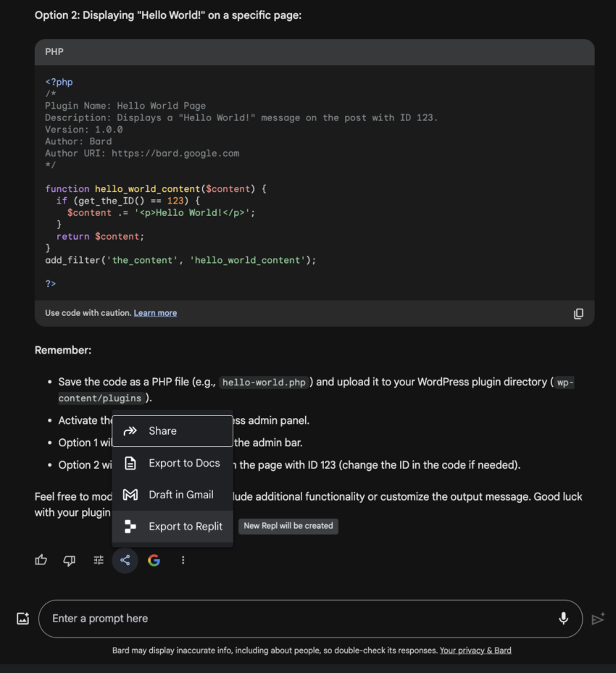
Task: Click the 'Version: 1.0.0' comment line
Action: pyautogui.click(x=84, y=130)
